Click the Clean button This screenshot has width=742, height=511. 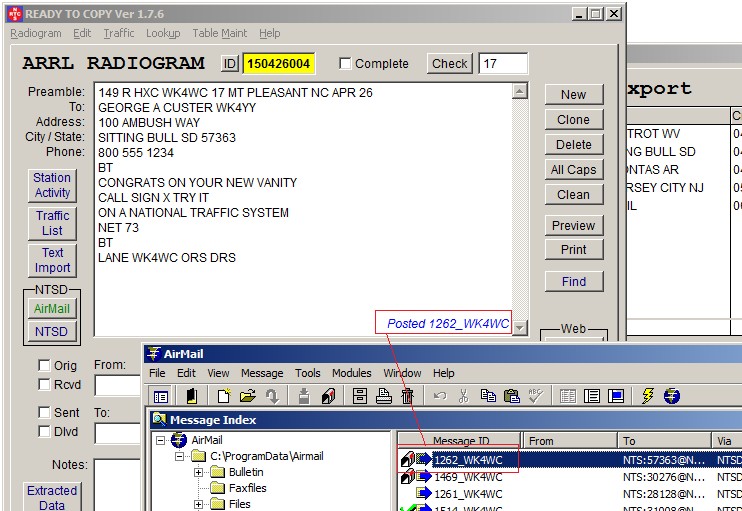(574, 194)
